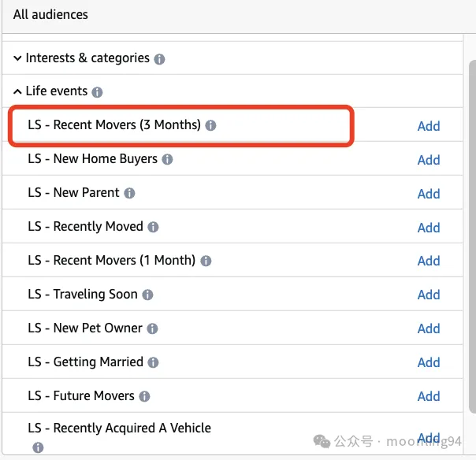The image size is (476, 460).
Task: Open info icon beside Interests & categories
Action: point(159,59)
